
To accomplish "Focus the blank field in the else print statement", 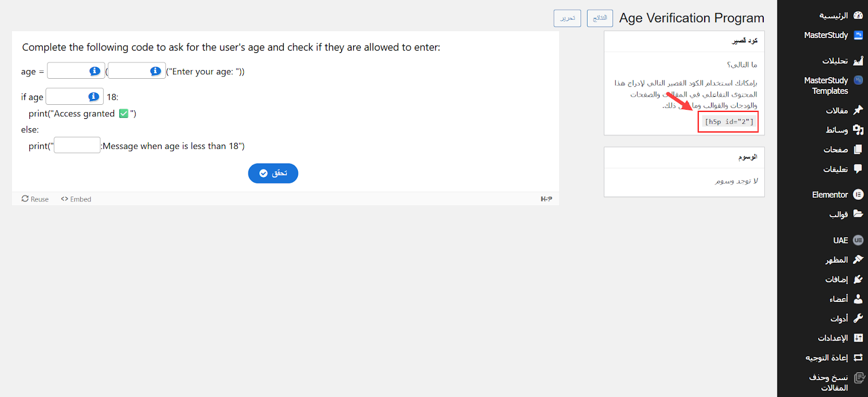I will (x=77, y=145).
